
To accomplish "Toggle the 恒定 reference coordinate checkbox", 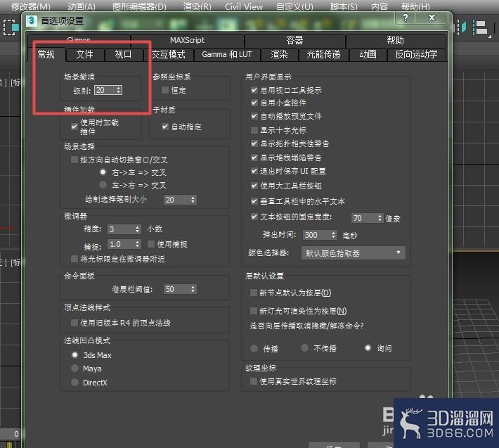I will pyautogui.click(x=165, y=90).
